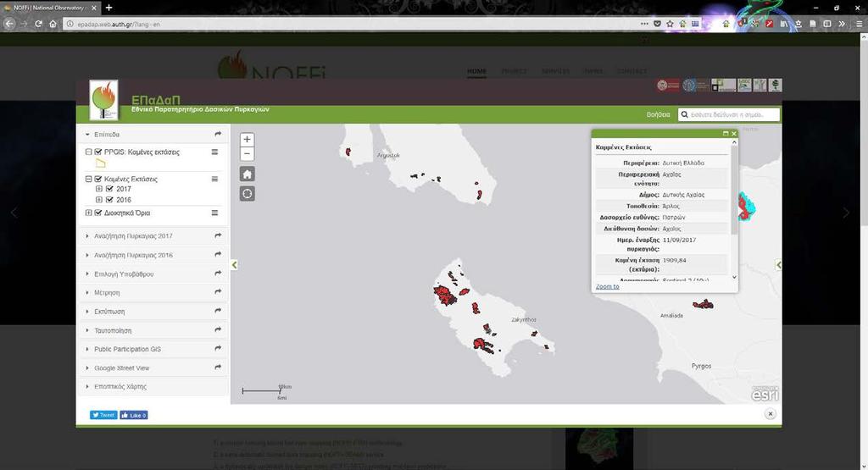This screenshot has height=470, width=868.
Task: Zoom out of the map
Action: (x=247, y=154)
